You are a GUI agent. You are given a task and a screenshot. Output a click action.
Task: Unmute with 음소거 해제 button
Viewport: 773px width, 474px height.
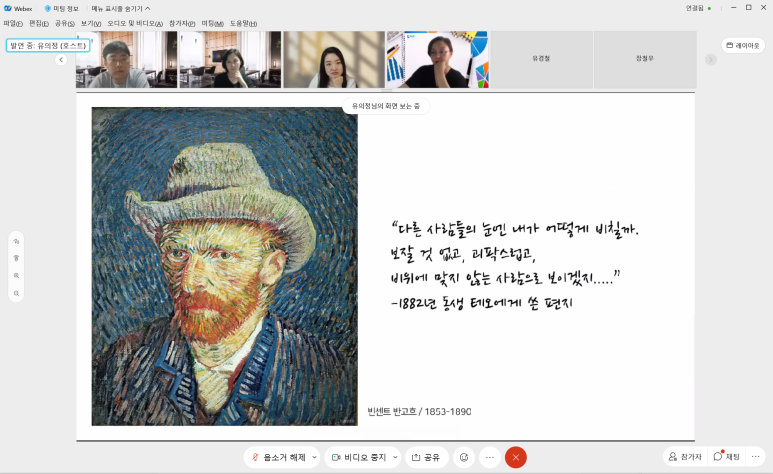point(279,457)
